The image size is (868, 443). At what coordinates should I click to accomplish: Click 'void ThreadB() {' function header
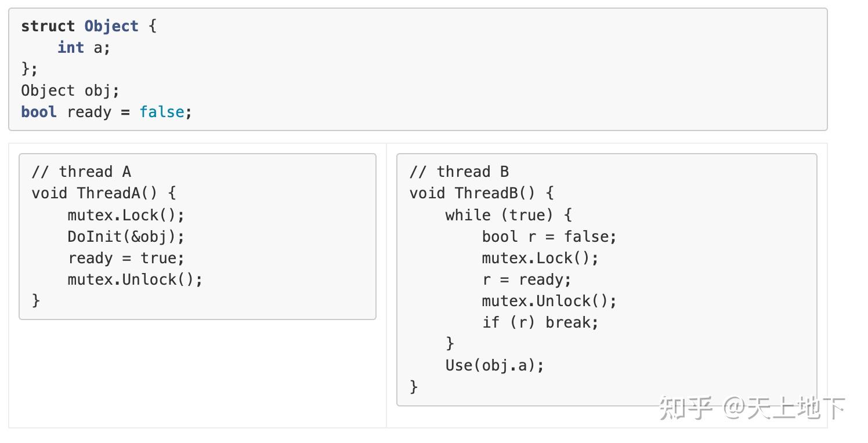coord(481,193)
